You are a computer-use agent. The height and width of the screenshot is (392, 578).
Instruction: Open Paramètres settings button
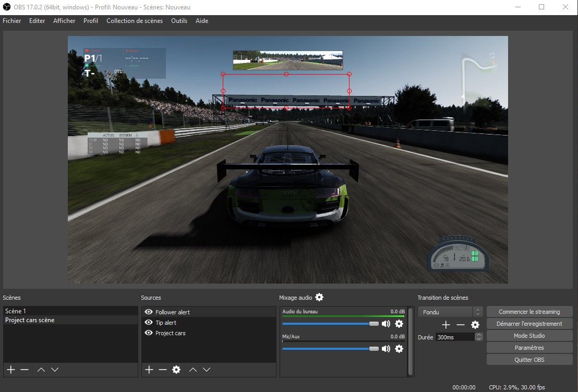point(529,348)
